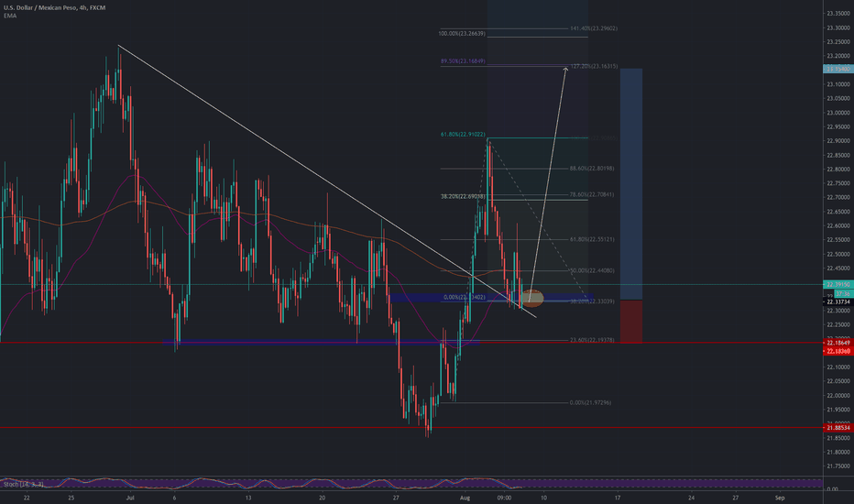Image resolution: width=854 pixels, height=504 pixels.
Task: Click the red 22.18649 price tag
Action: click(838, 343)
